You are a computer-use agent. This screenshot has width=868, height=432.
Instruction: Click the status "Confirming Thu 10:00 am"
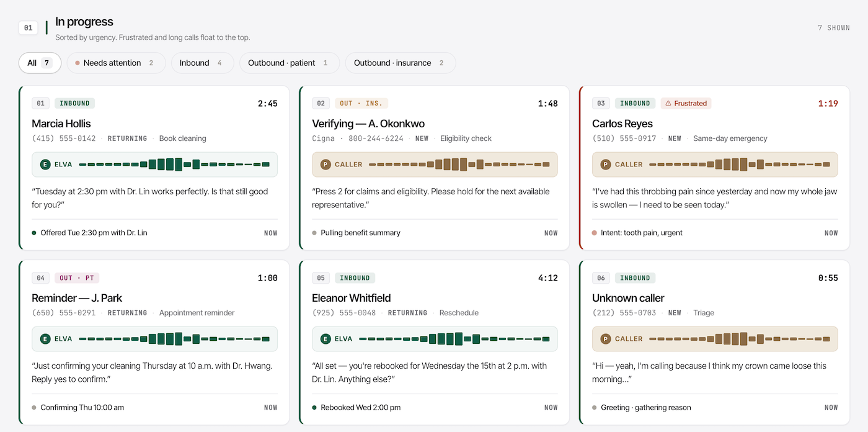pos(82,407)
